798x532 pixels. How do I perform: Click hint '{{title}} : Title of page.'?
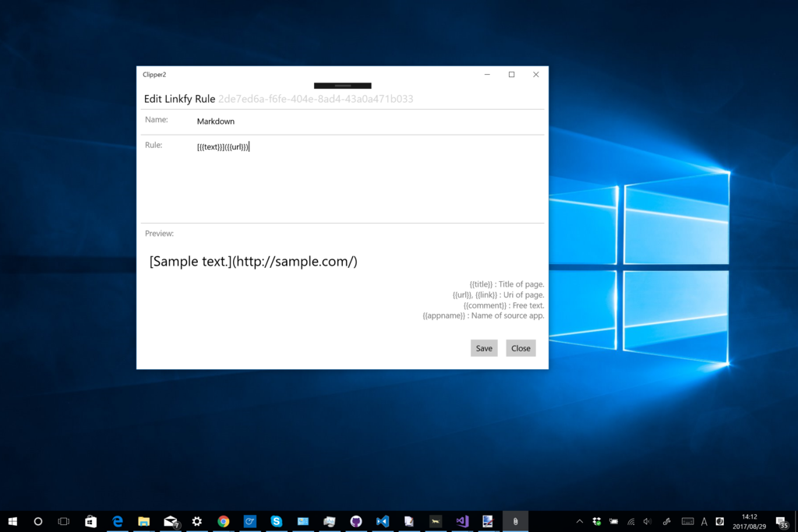[x=507, y=284]
